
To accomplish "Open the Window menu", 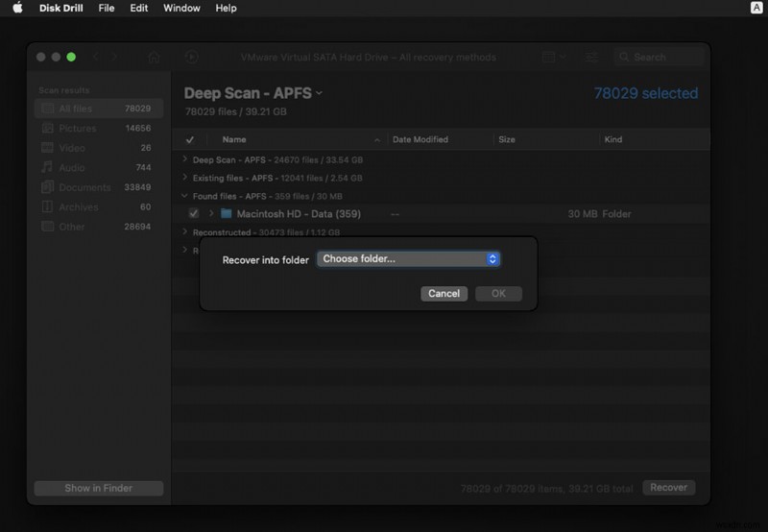I will pos(181,8).
